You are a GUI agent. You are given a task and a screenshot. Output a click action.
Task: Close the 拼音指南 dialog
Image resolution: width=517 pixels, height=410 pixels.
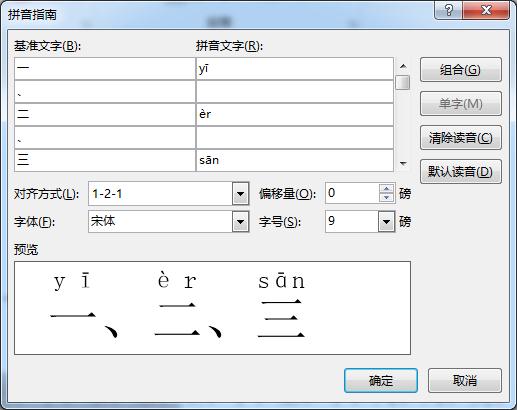point(486,10)
